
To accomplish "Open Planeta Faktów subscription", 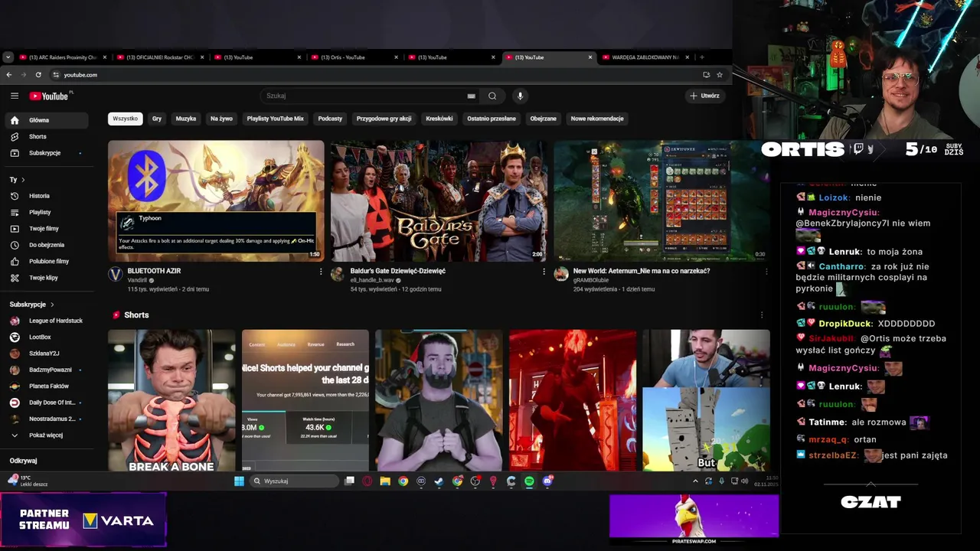I will pyautogui.click(x=47, y=386).
